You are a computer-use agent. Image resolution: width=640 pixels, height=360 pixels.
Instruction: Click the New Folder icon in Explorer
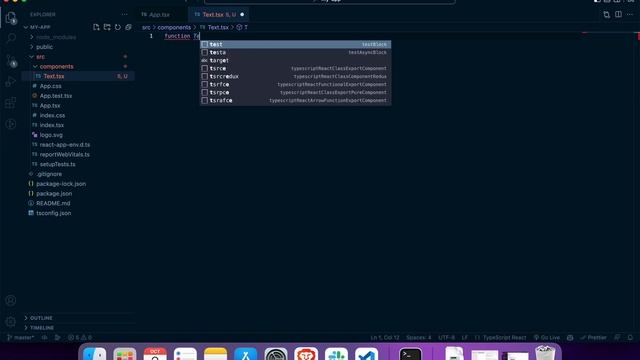tap(107, 27)
